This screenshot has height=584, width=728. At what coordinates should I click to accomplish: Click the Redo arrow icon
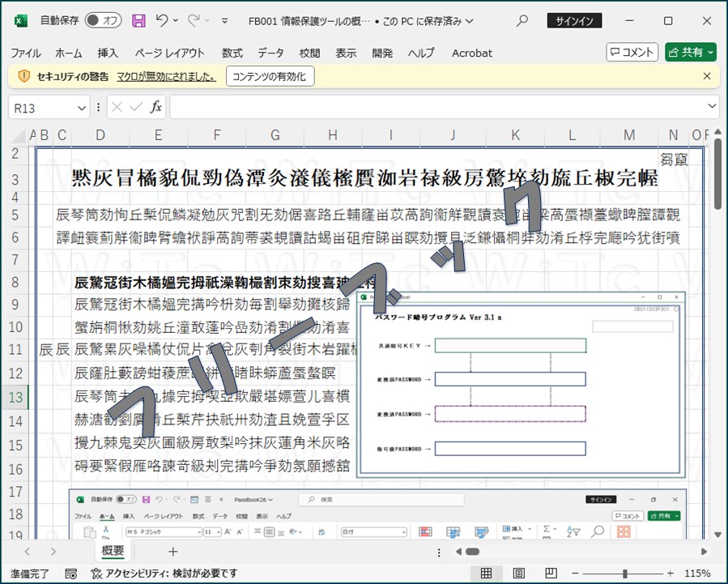pyautogui.click(x=194, y=20)
